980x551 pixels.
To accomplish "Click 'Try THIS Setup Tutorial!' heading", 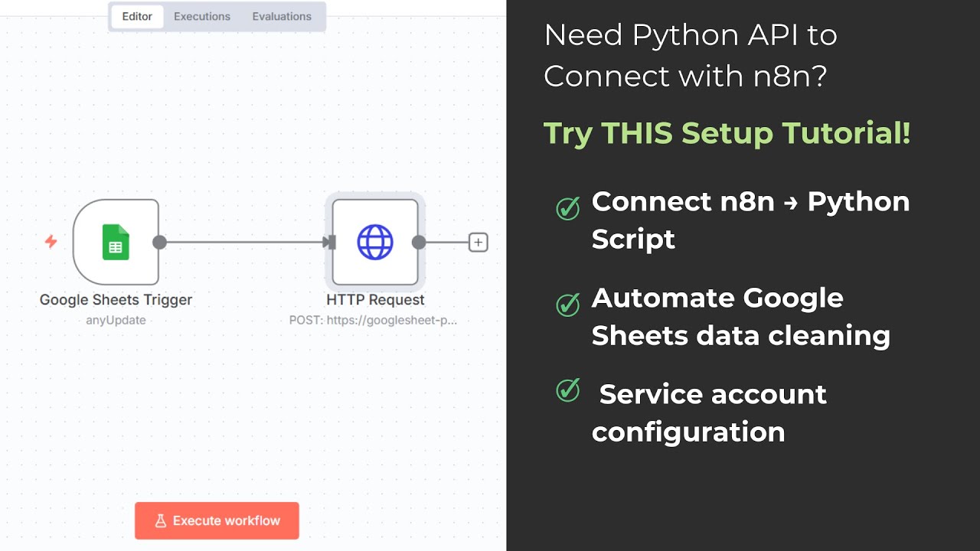I will click(727, 132).
